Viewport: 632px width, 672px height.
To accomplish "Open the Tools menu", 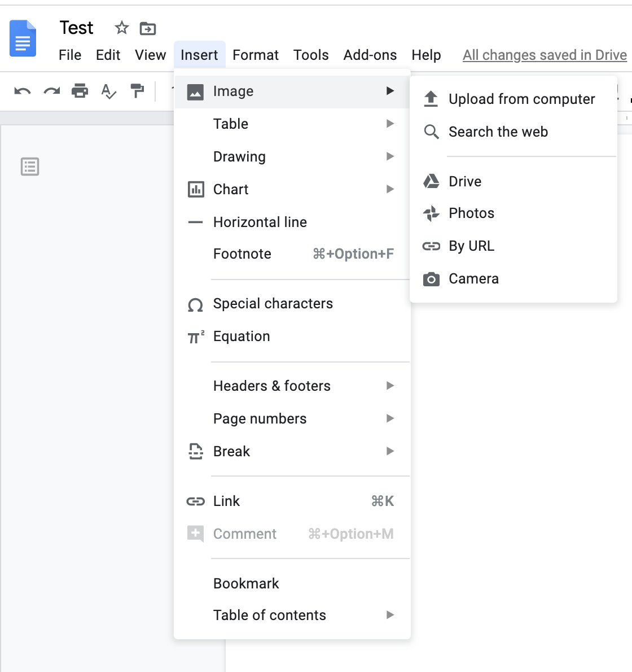I will point(311,55).
